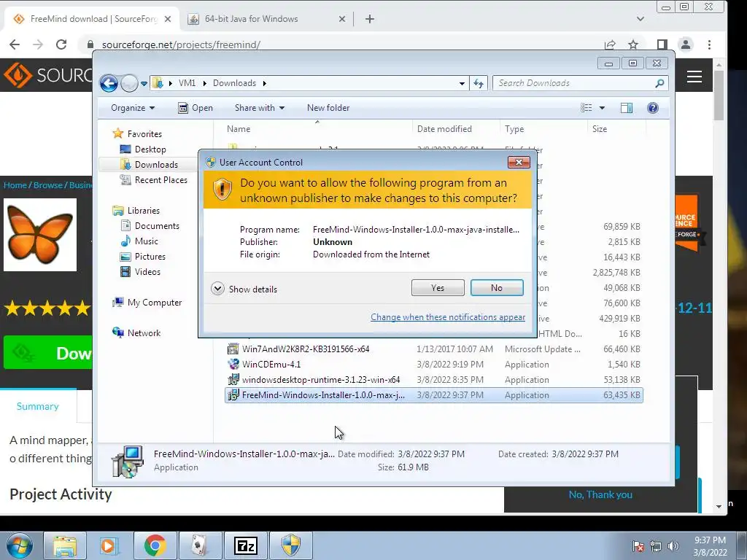Click the Chrome address bar URL
This screenshot has height=560, width=747.
click(181, 44)
